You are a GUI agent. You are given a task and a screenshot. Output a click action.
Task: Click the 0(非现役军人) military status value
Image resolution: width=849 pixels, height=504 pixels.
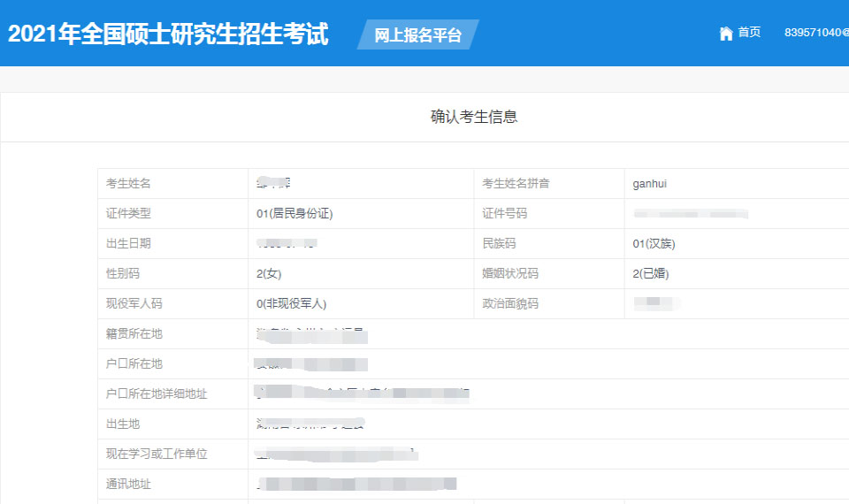292,304
